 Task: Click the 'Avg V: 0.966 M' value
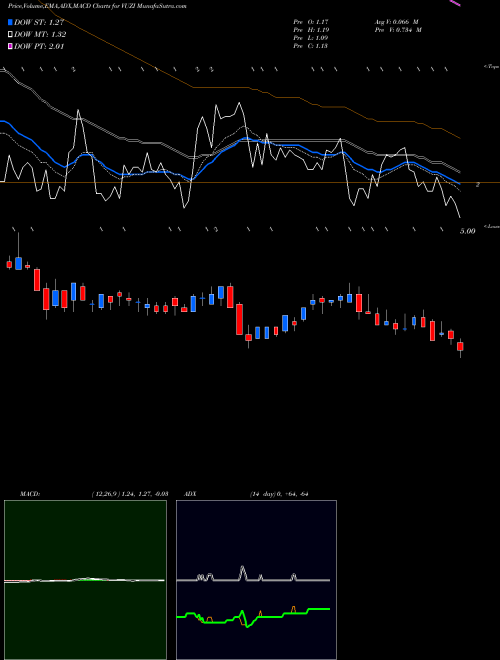396,22
